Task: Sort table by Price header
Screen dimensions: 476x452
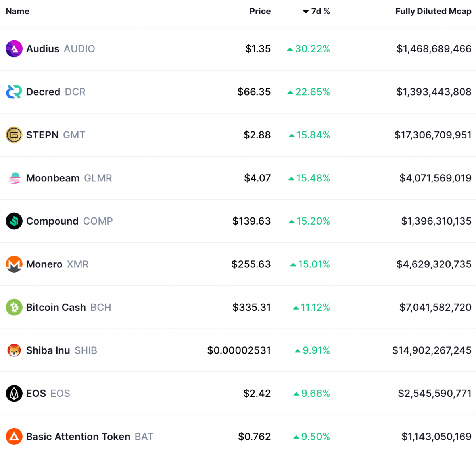Action: tap(260, 11)
